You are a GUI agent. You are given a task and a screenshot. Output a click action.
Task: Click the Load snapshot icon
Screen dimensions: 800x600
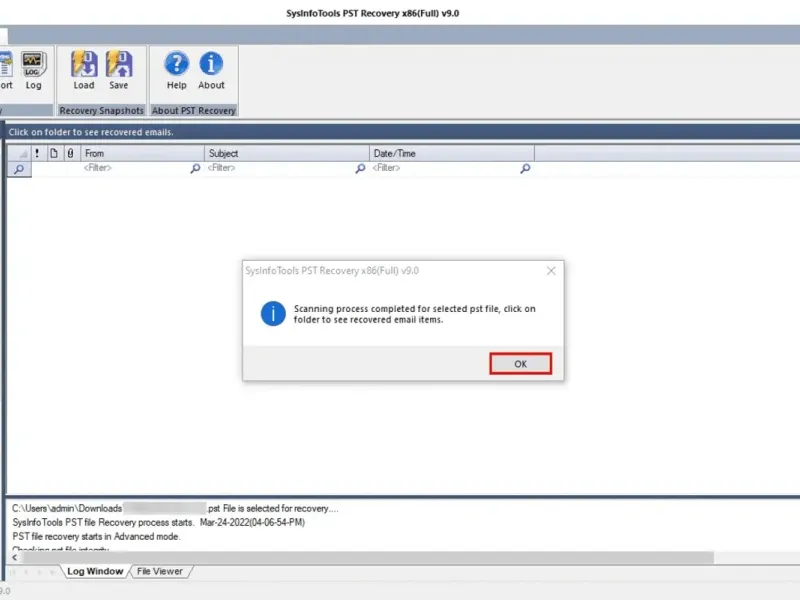coord(84,71)
